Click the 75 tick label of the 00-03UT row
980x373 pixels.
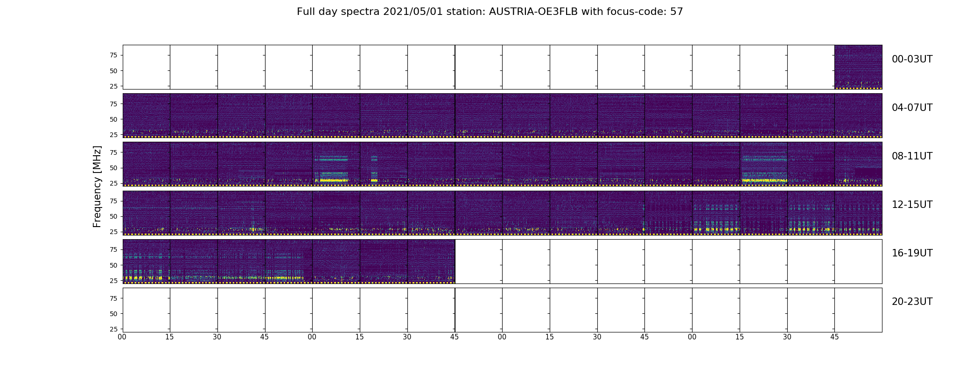coord(113,55)
